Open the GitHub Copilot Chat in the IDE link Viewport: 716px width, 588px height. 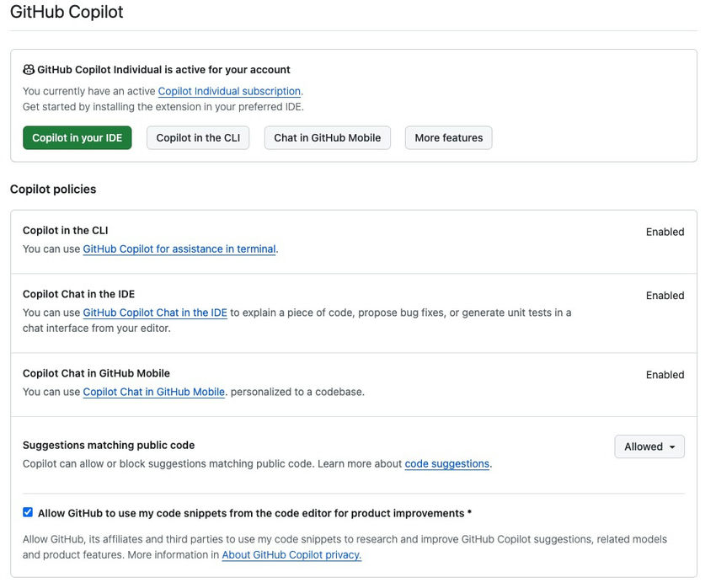pos(155,313)
